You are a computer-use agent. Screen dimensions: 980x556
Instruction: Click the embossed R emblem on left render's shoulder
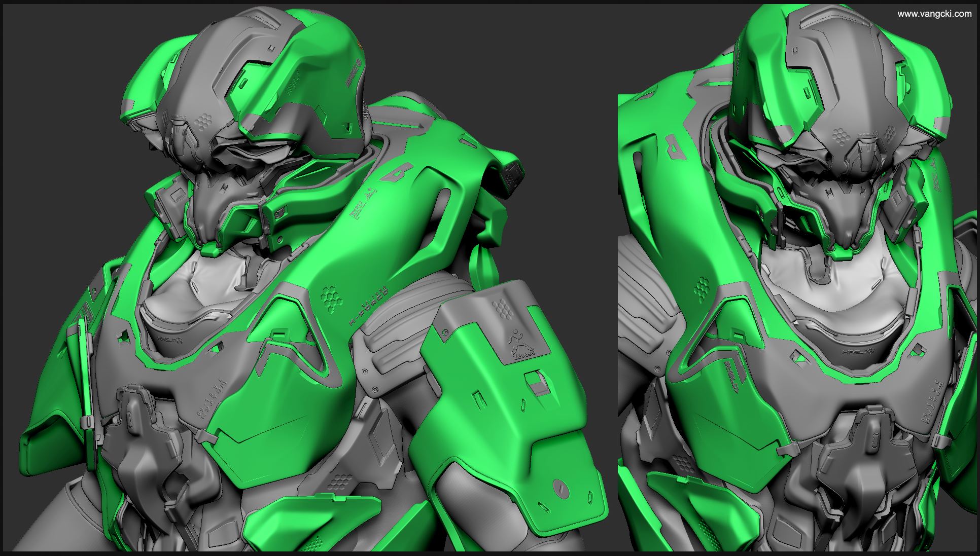click(x=397, y=172)
